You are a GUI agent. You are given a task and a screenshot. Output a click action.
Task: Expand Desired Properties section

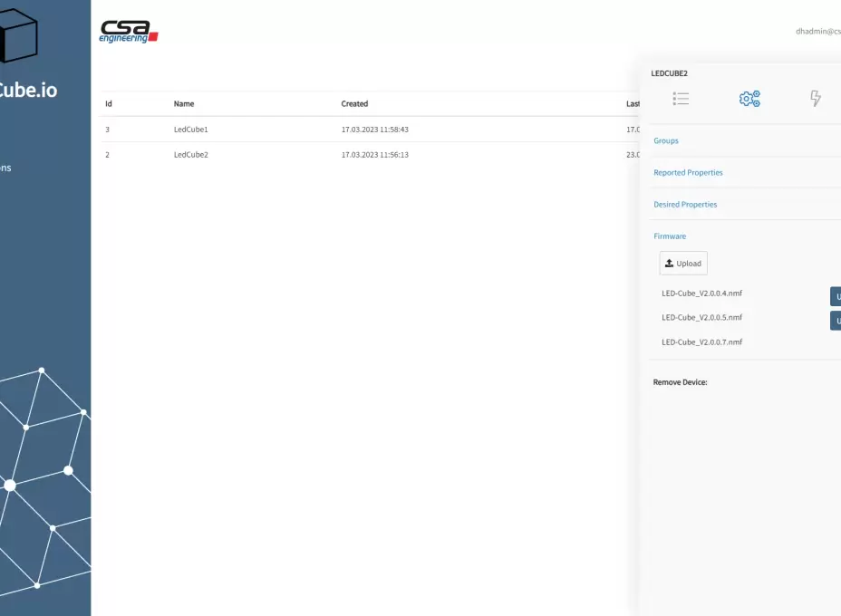(685, 204)
